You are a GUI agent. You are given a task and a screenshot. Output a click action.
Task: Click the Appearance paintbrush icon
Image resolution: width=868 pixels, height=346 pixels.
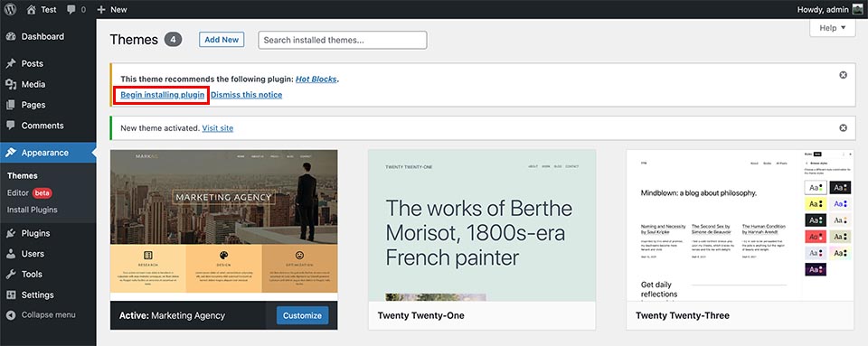[x=11, y=153]
